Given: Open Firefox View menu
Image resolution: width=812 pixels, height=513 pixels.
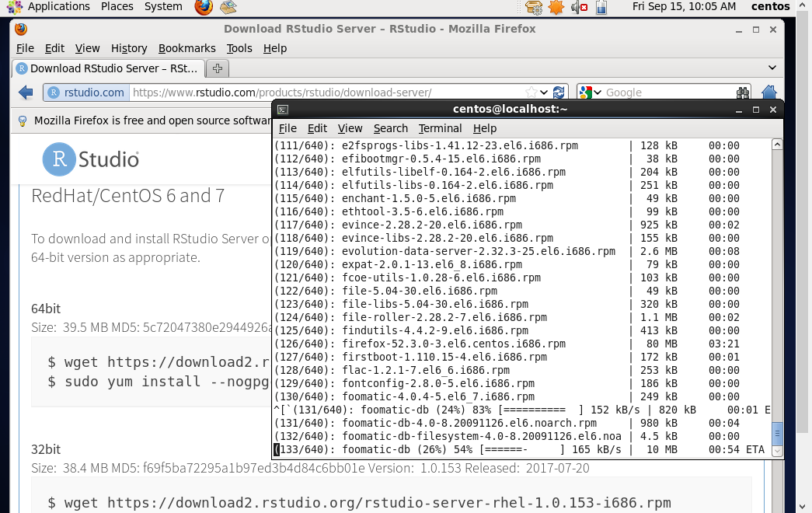Looking at the screenshot, I should click(87, 48).
